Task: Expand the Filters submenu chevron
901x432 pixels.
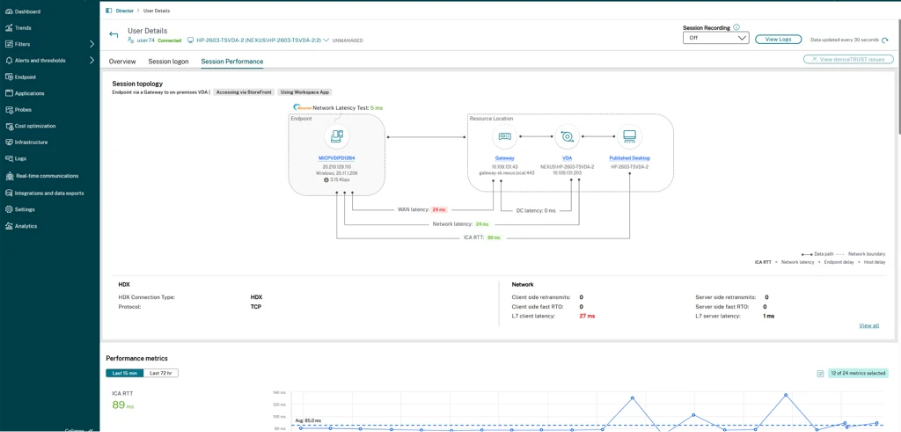Action: click(x=92, y=44)
